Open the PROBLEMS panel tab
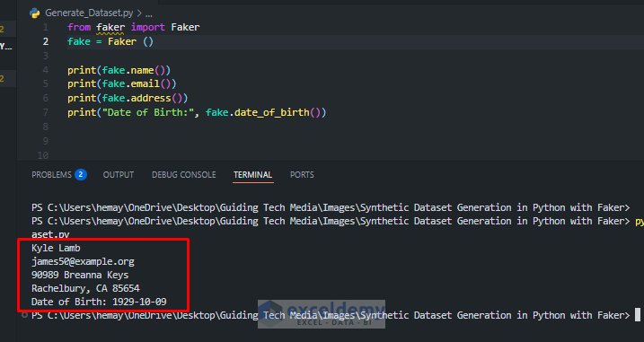 pos(52,175)
